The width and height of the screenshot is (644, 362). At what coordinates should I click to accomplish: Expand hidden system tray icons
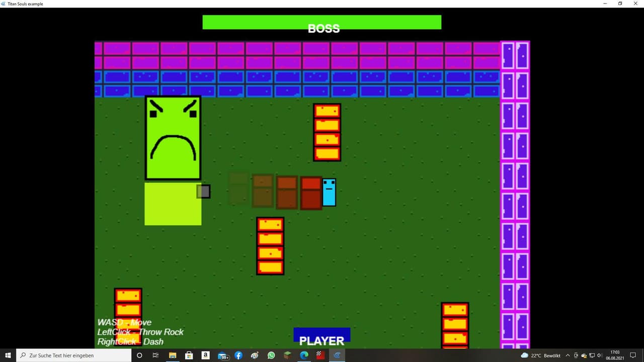click(568, 355)
